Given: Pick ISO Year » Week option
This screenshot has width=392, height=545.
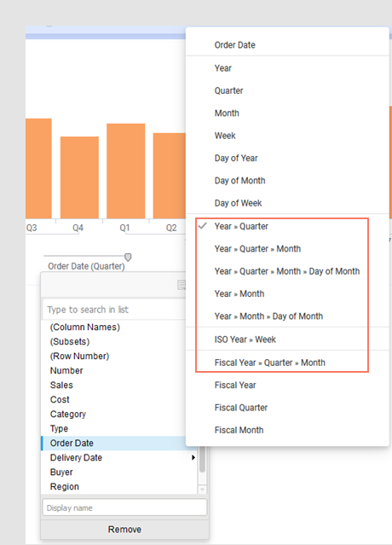Looking at the screenshot, I should [x=245, y=339].
